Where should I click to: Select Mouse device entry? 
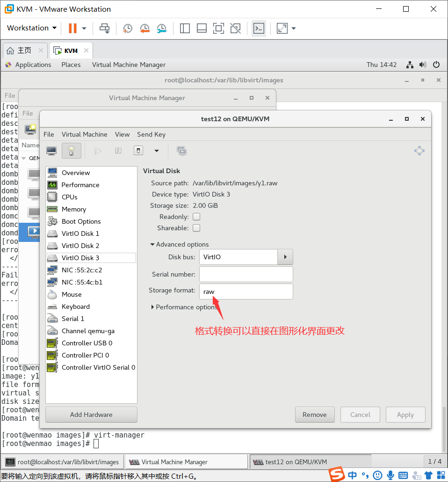click(x=91, y=294)
